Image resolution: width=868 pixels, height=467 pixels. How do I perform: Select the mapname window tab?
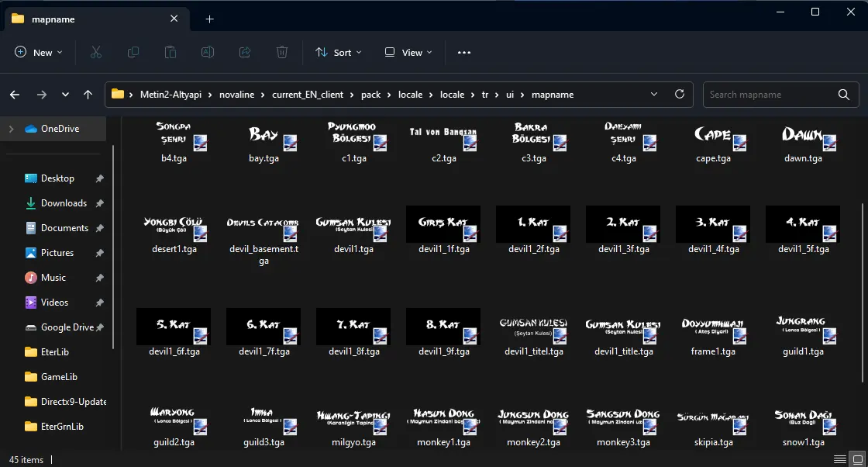[x=97, y=19]
